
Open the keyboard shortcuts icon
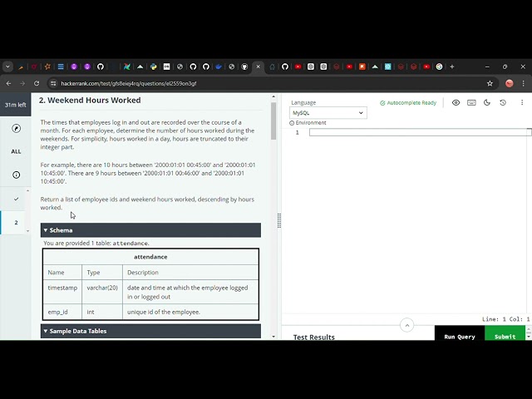coord(471,102)
